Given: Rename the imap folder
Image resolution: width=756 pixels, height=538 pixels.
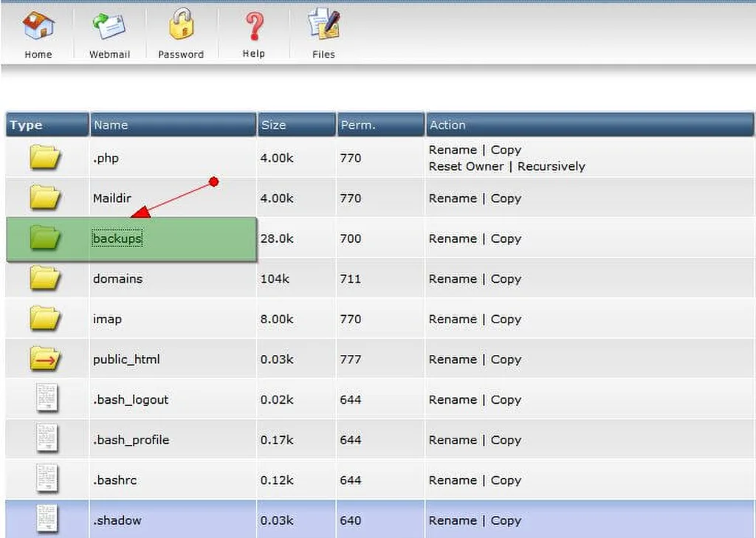Looking at the screenshot, I should pyautogui.click(x=453, y=319).
